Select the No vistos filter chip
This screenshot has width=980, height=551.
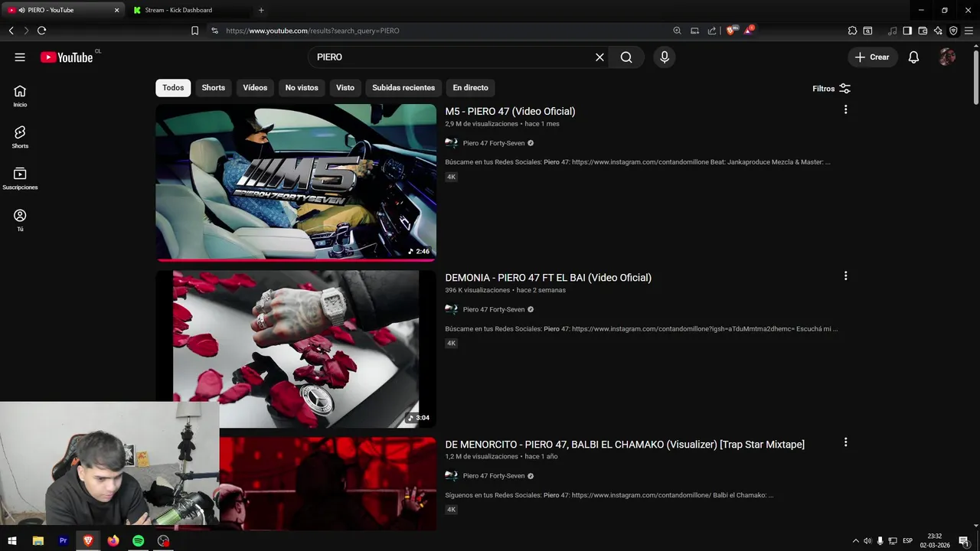(302, 88)
